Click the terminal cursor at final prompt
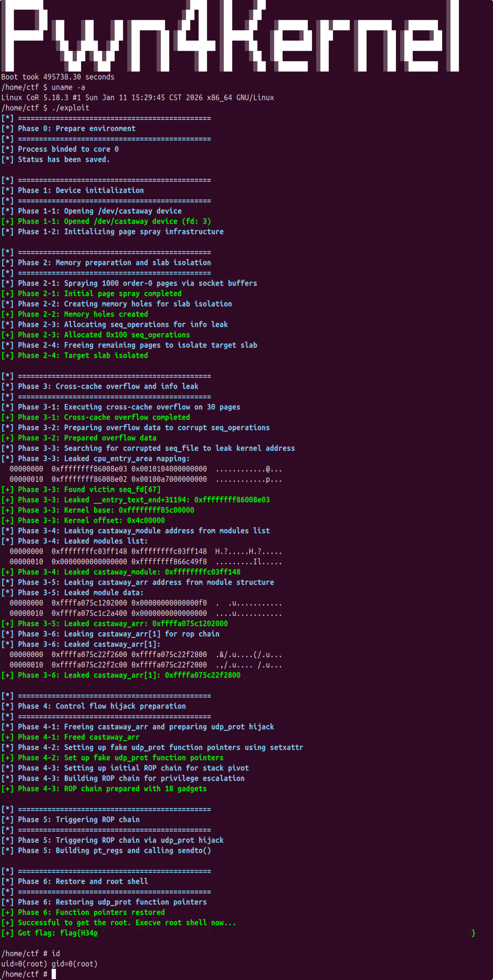493x980 pixels. click(54, 974)
